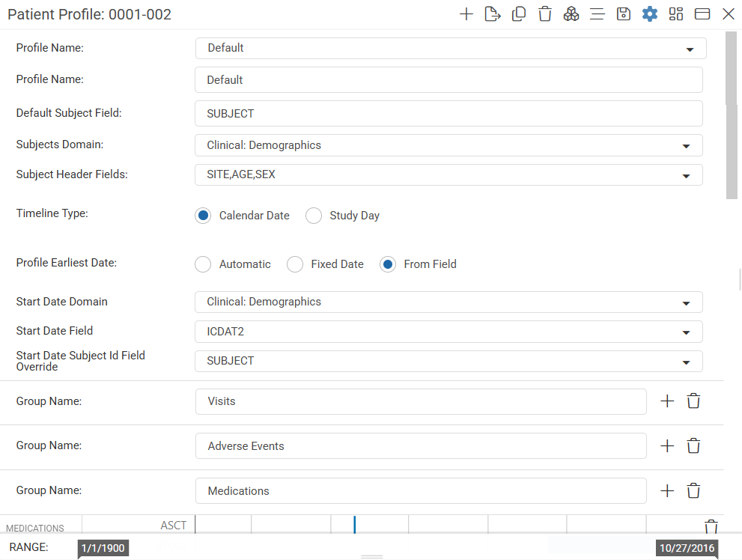The image size is (742, 560).
Task: Open Subject Header Fields dropdown
Action: pyautogui.click(x=448, y=174)
